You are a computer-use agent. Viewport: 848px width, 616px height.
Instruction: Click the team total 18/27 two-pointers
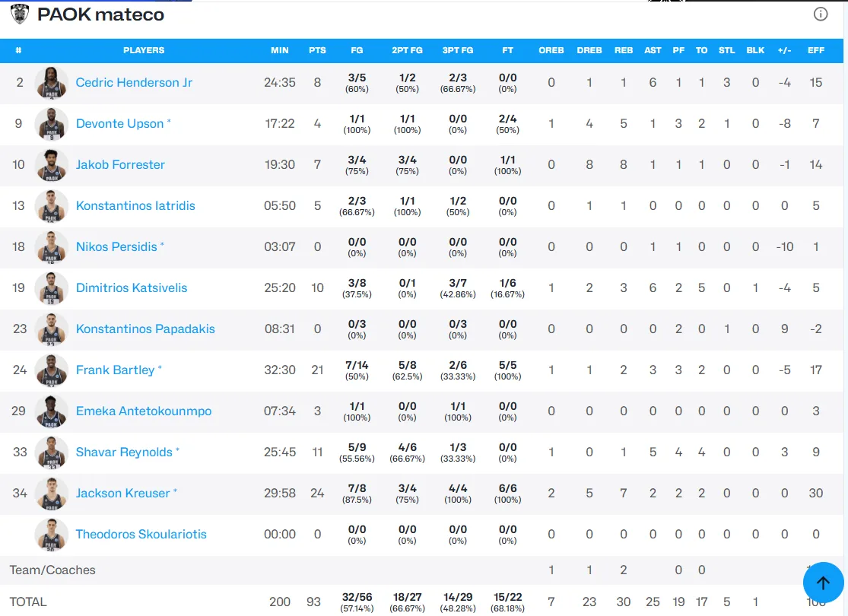407,602
